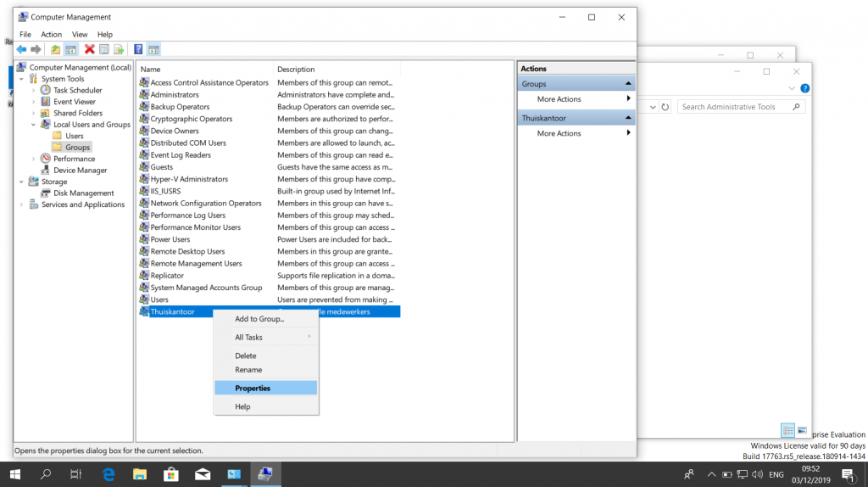Select the Administrators group row
This screenshot has width=868, height=487.
click(175, 95)
